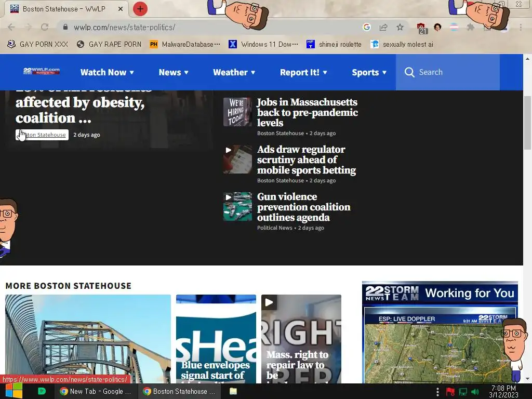Open Blue envelopes signal start article
This screenshot has width=532, height=399.
click(x=215, y=371)
